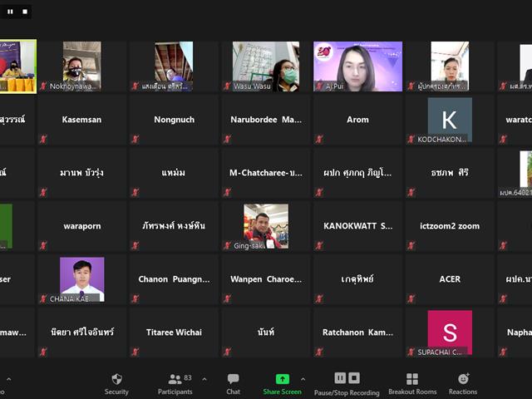The image size is (532, 399).
Task: Click the muted mic icon on waraporn tile
Action: [43, 245]
